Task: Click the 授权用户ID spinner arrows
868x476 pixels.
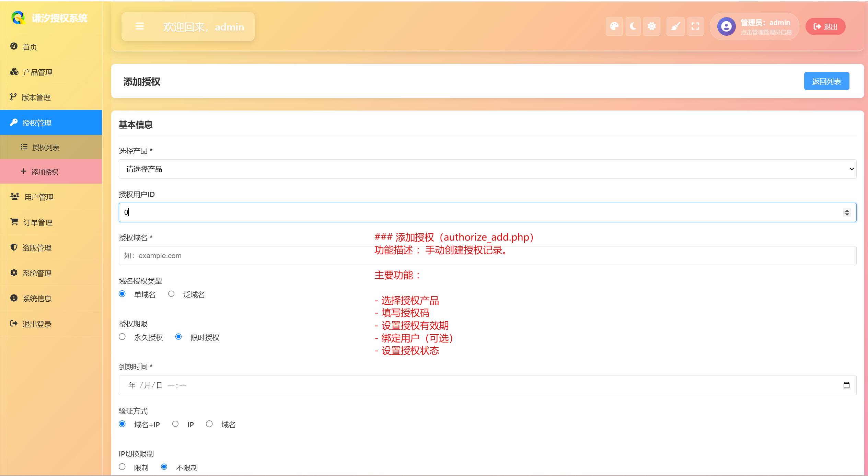Action: 847,212
